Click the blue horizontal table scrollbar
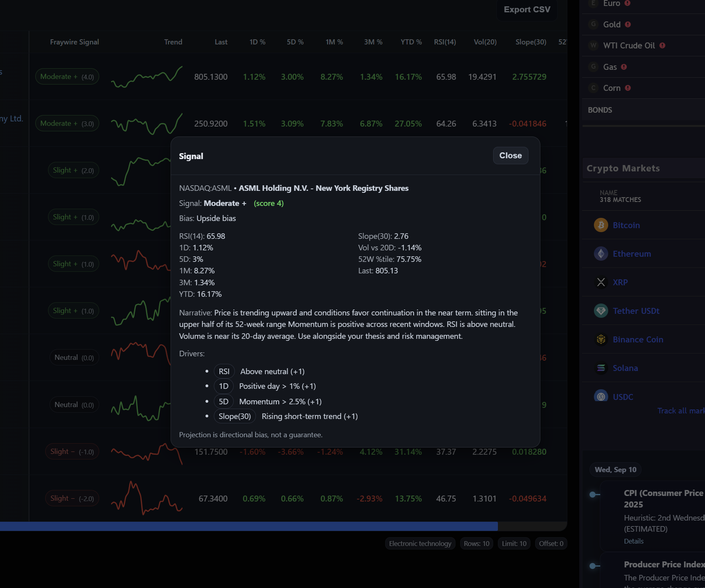This screenshot has width=705, height=588. coord(249,526)
